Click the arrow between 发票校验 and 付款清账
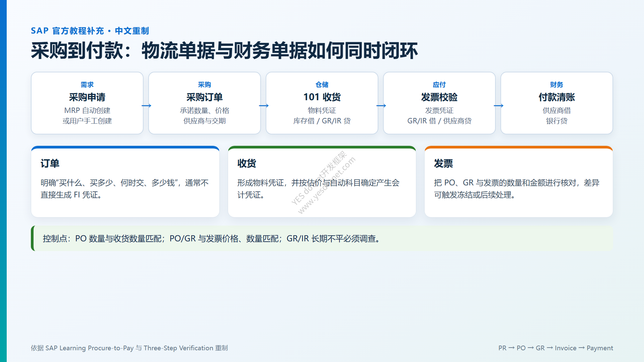The height and width of the screenshot is (362, 644). pyautogui.click(x=499, y=106)
